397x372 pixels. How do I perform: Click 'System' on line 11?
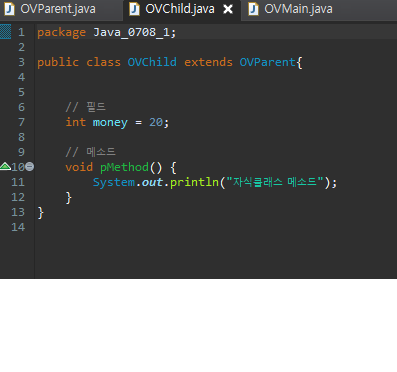(x=114, y=182)
